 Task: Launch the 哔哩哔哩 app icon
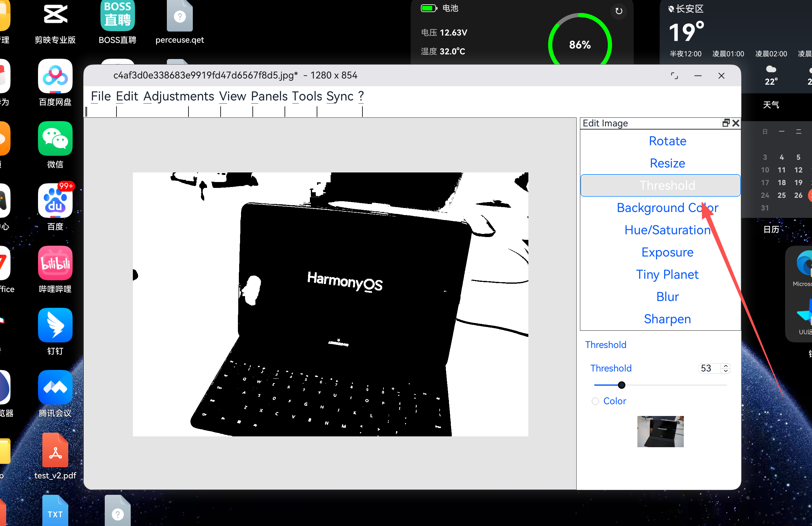click(55, 263)
